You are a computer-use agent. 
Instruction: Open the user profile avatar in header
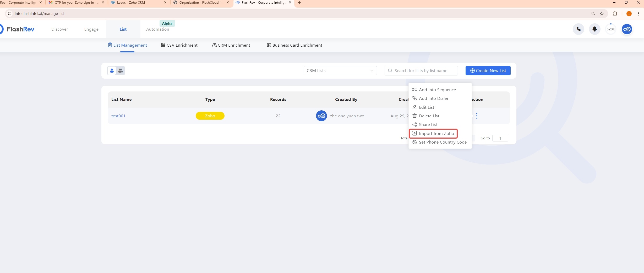[x=627, y=29]
